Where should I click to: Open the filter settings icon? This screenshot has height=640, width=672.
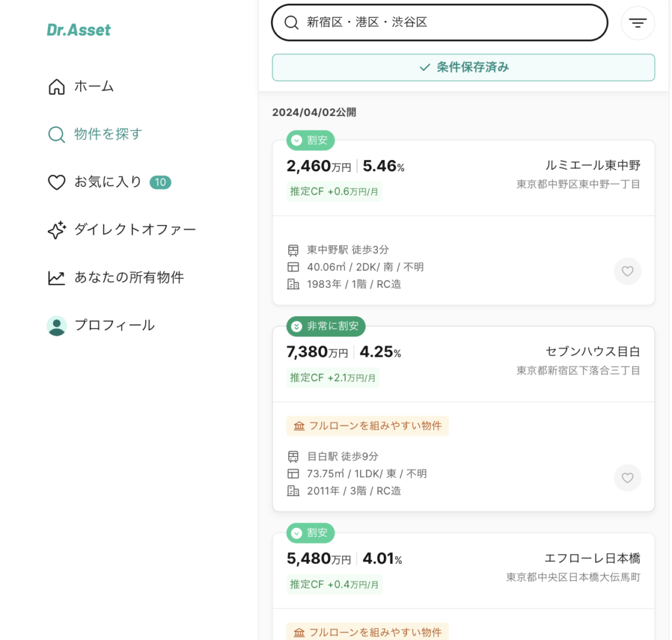(x=637, y=23)
